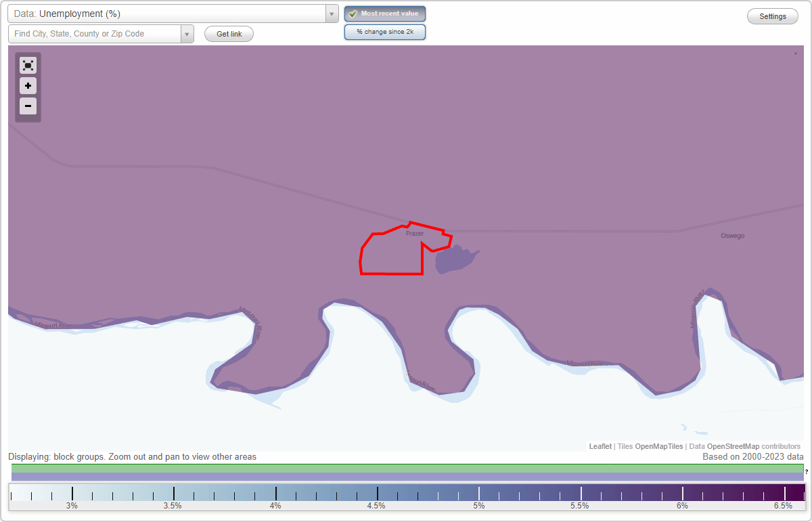The image size is (812, 522).
Task: Click the question mark help icon
Action: (x=807, y=471)
